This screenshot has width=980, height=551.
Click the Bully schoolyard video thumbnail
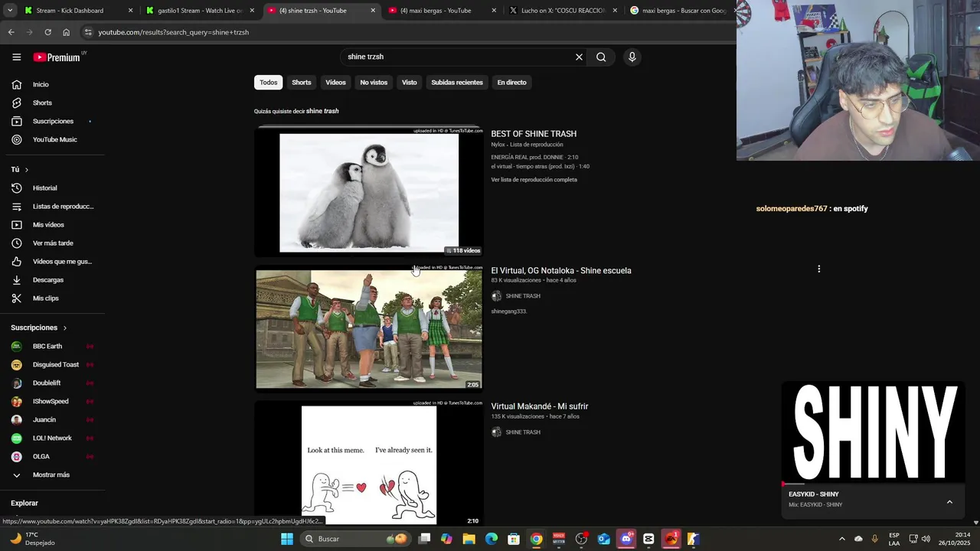tap(369, 328)
